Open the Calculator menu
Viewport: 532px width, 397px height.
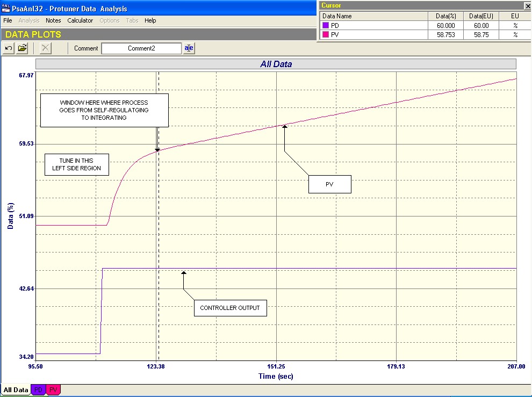[80, 20]
